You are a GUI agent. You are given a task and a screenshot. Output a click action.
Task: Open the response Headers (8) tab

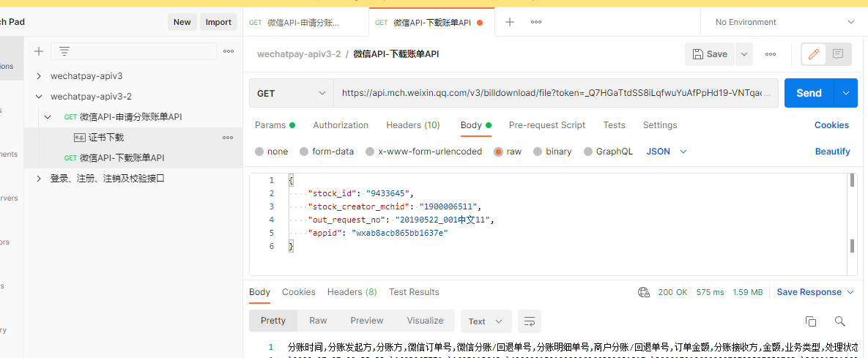(352, 292)
